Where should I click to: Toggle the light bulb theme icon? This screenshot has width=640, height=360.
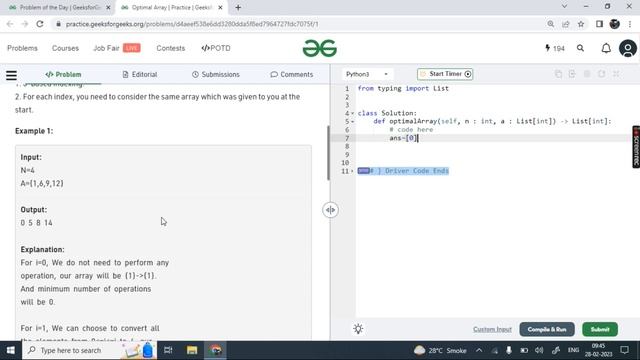358,329
